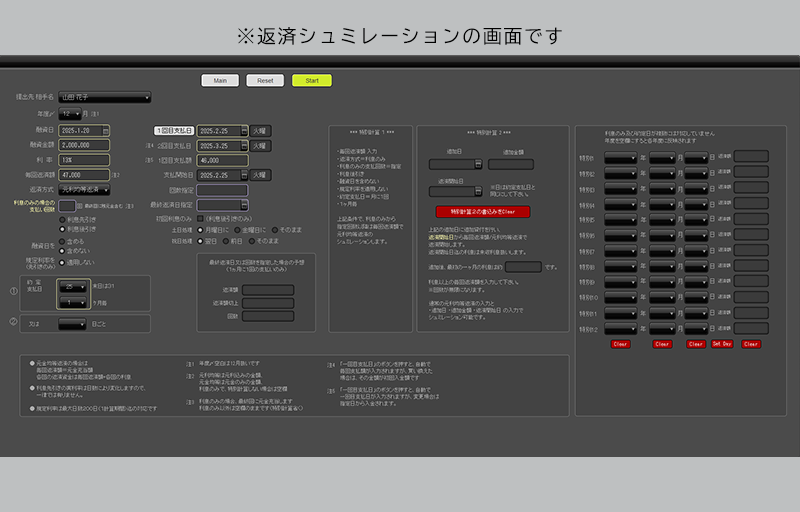
Task: Click 火曜 button next to 支払開始日 date
Action: (260, 175)
